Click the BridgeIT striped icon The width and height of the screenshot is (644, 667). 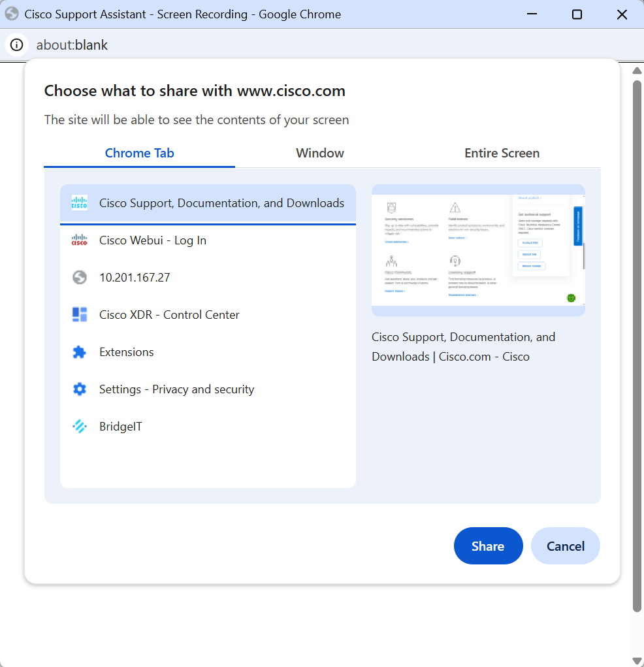(x=80, y=426)
